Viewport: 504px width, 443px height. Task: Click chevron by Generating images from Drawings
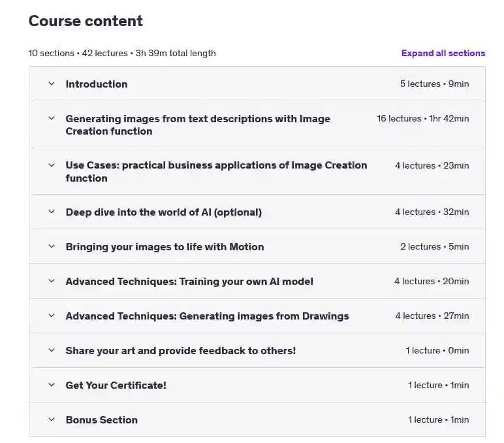click(x=52, y=316)
